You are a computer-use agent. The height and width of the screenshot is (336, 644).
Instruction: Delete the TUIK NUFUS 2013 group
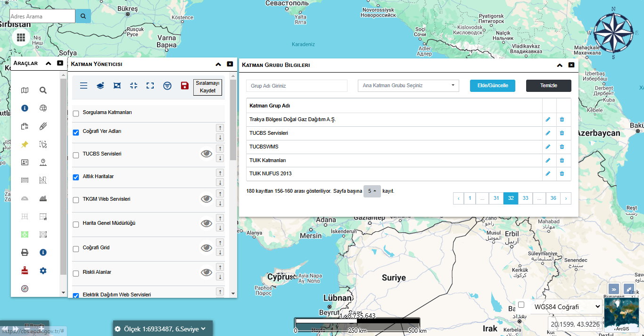pyautogui.click(x=561, y=173)
